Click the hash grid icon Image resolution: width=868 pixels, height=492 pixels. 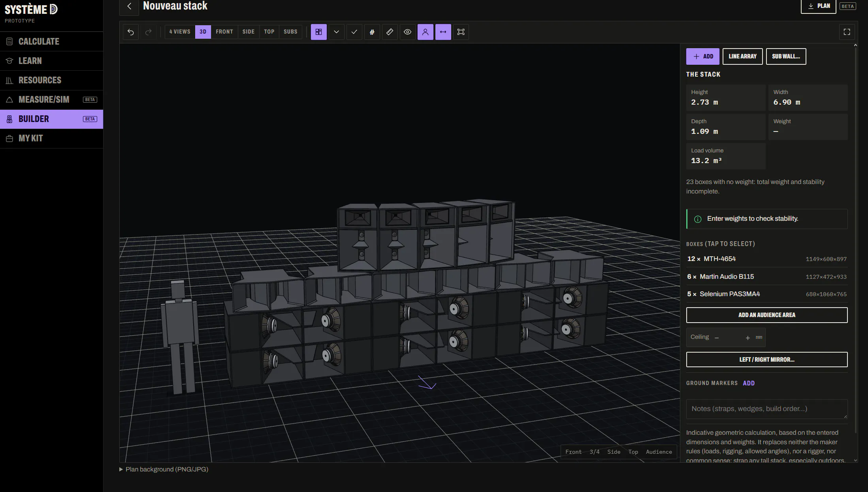tap(372, 32)
